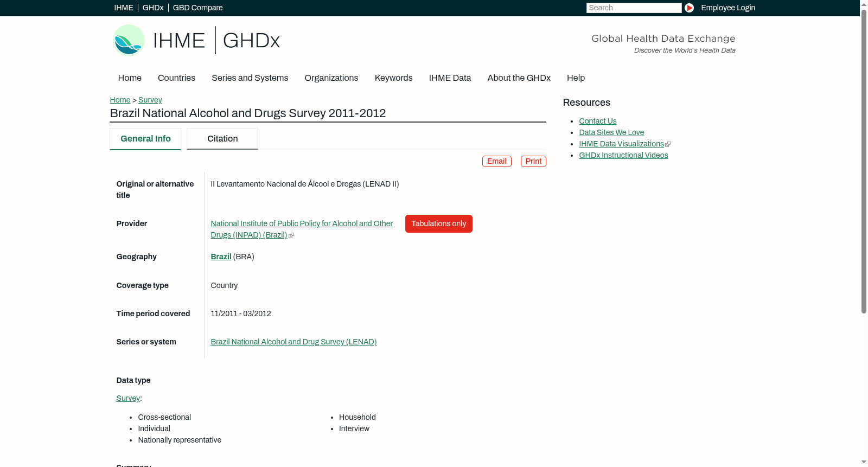Click the Cross-sectional list item
Viewport: 868px width, 467px height.
164,417
